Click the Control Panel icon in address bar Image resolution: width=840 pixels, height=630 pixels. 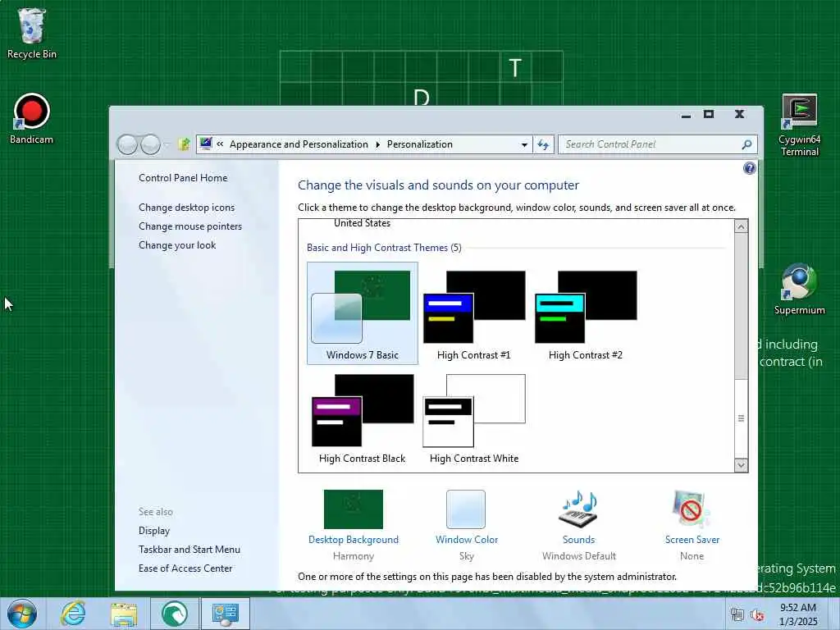[206, 144]
